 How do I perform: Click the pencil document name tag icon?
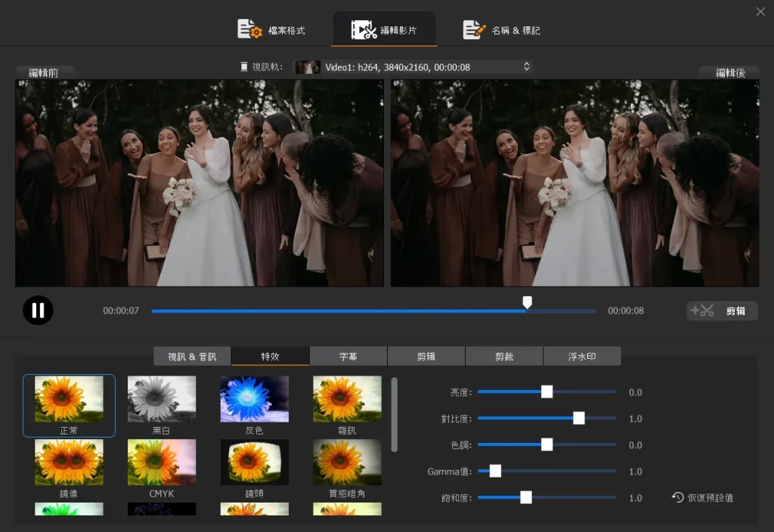point(474,29)
